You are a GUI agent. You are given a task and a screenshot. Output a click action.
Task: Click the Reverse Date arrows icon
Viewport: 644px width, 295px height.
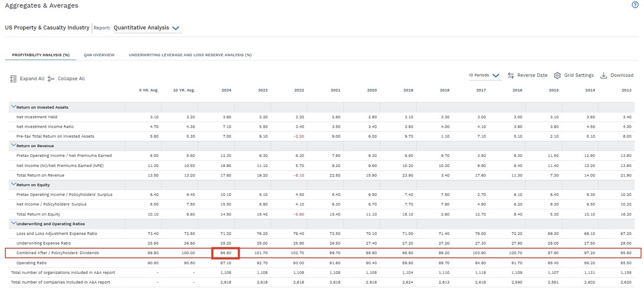(511, 75)
